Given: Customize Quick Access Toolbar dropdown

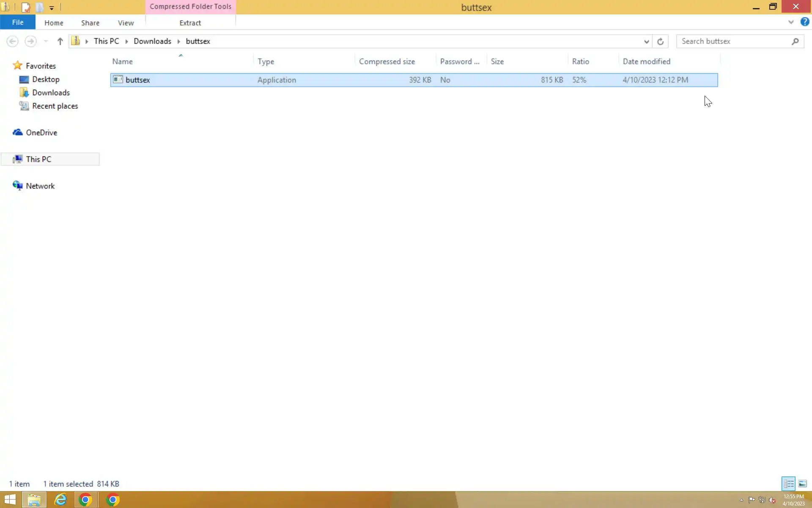Looking at the screenshot, I should point(52,8).
